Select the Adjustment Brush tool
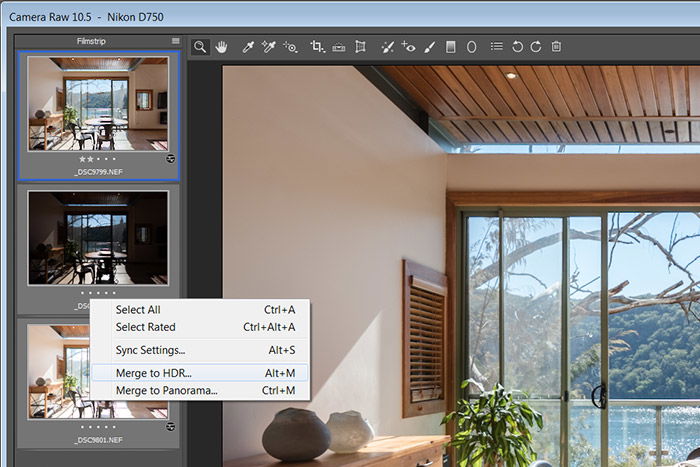 (429, 46)
